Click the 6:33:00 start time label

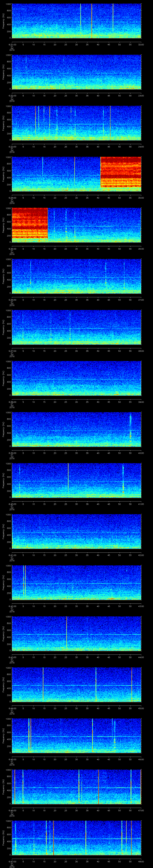point(12,146)
